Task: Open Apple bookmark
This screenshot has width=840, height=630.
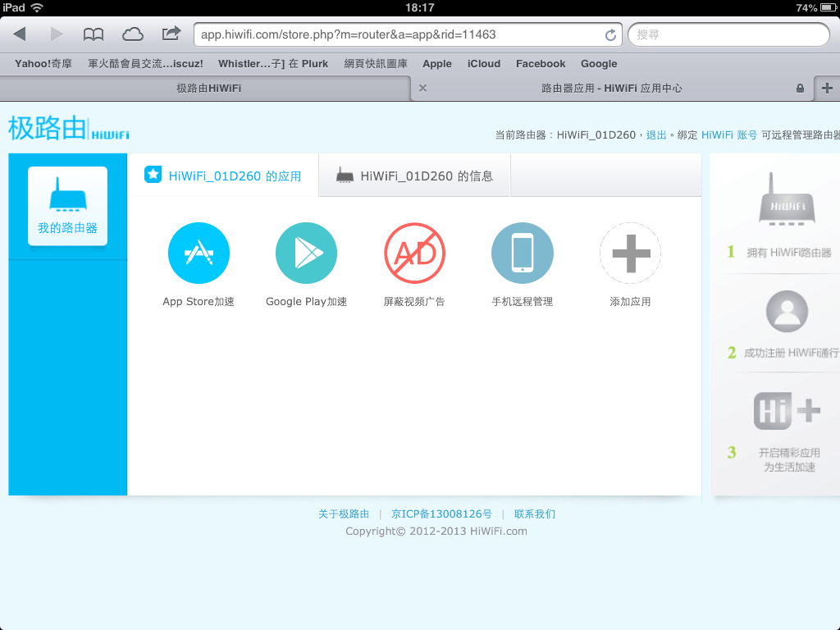Action: pos(437,64)
